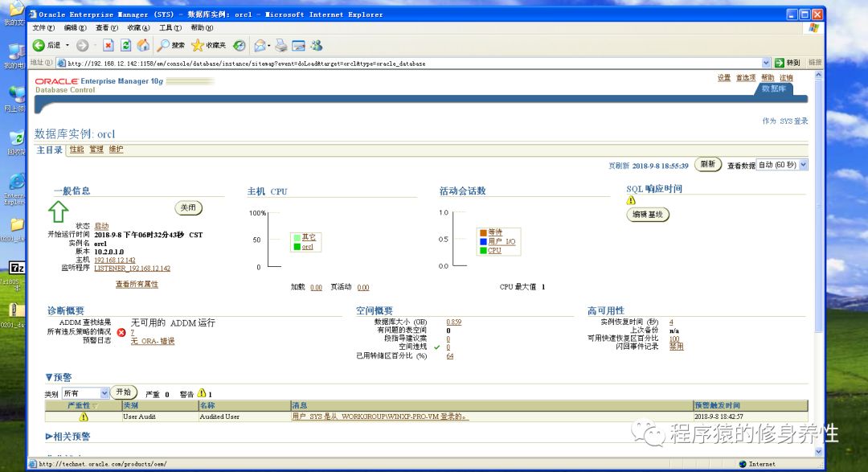Open the 帮助 menu
Viewport: 868px width, 472px height.
(202, 27)
